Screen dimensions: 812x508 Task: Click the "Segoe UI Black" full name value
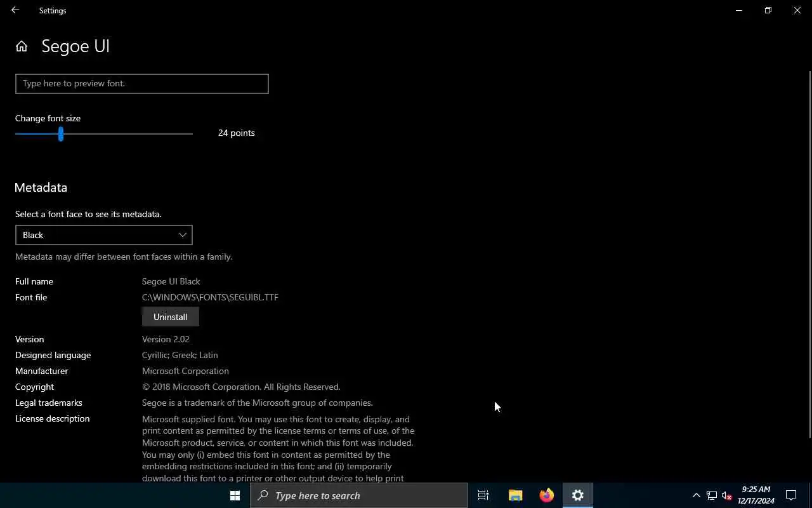pos(171,281)
